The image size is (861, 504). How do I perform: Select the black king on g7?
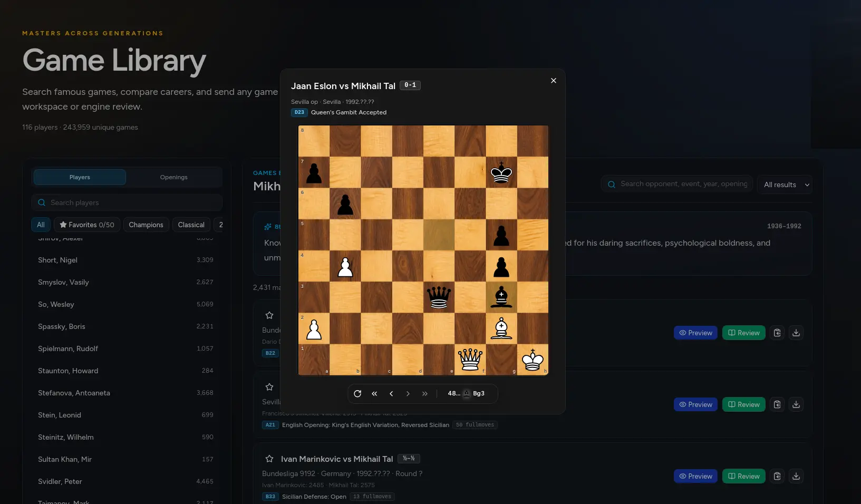[501, 172]
